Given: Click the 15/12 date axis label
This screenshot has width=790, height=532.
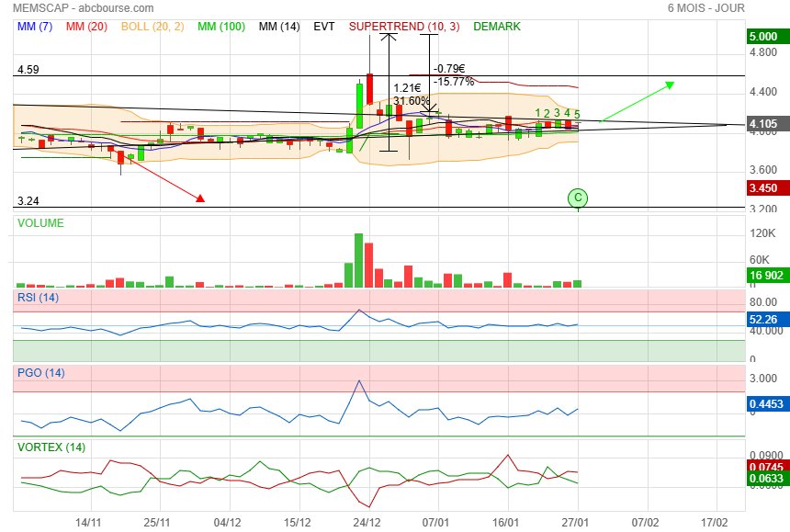Looking at the screenshot, I should (x=297, y=523).
